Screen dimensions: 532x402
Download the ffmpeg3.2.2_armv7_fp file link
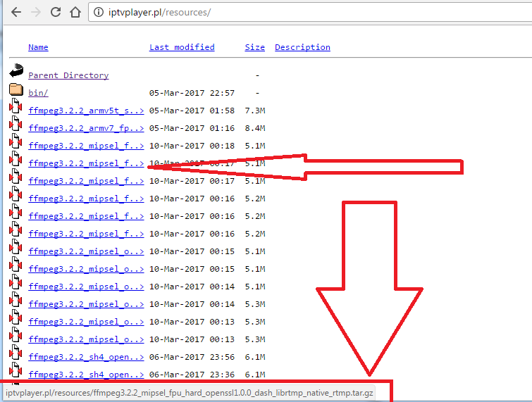tap(86, 128)
